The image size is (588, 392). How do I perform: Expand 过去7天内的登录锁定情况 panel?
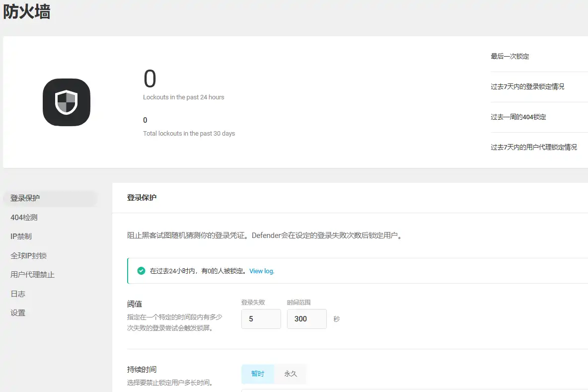tap(526, 86)
